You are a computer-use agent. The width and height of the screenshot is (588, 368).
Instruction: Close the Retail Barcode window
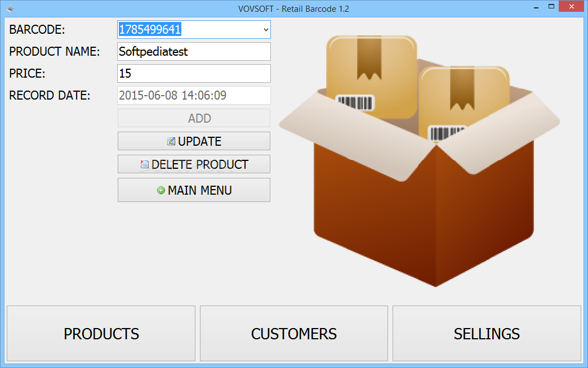coord(572,6)
